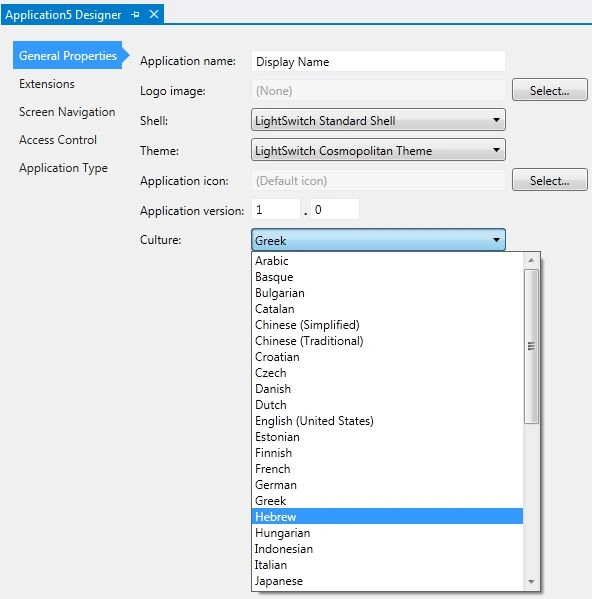Collapse the Culture combo box
592x599 pixels.
click(496, 240)
